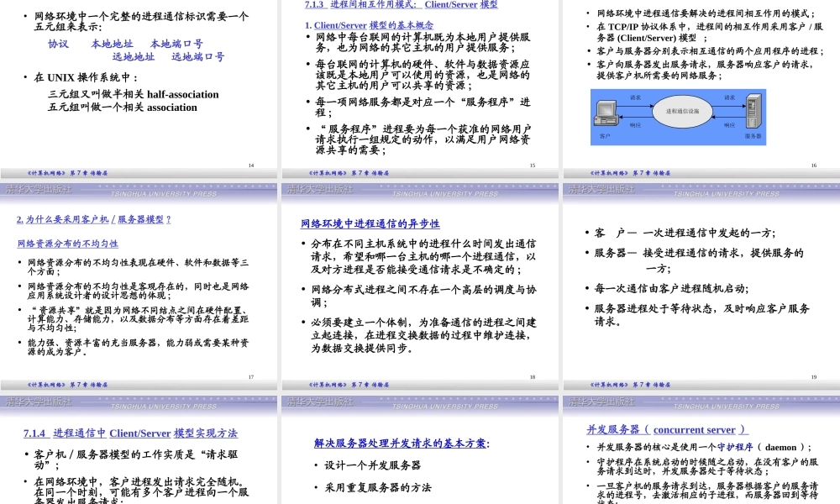Click page number 14 on the first slide
The height and width of the screenshot is (504, 840).
(250, 165)
